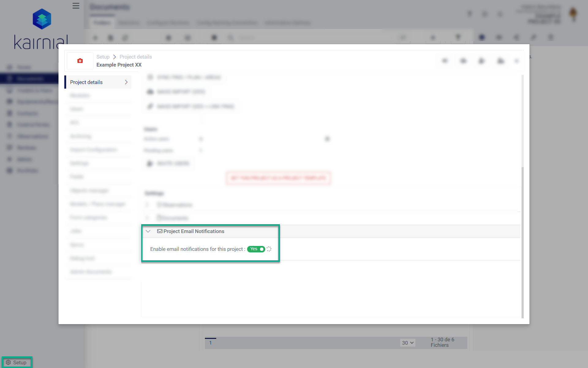Select Project details in the settings list
588x368 pixels.
pyautogui.click(x=86, y=82)
